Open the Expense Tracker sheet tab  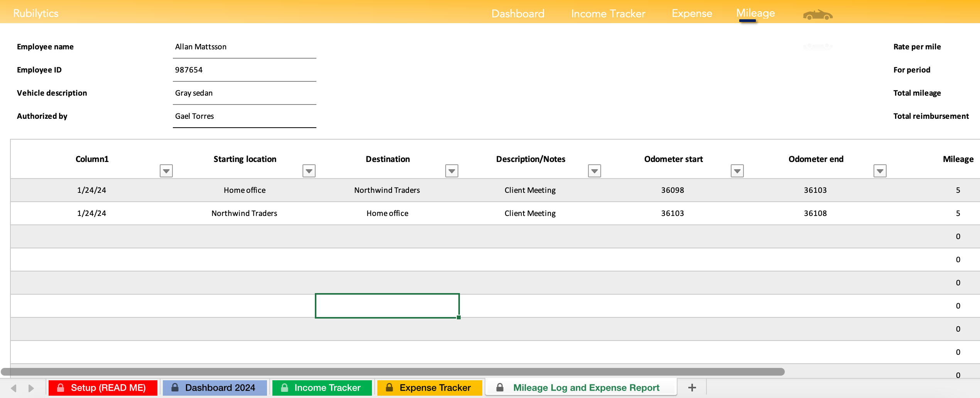pos(435,388)
